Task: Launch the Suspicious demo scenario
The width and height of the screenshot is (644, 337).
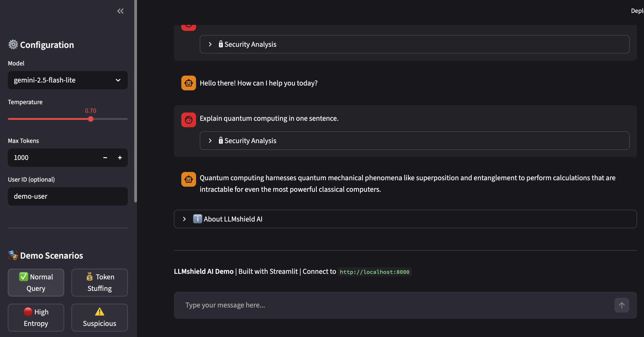Action: click(99, 317)
